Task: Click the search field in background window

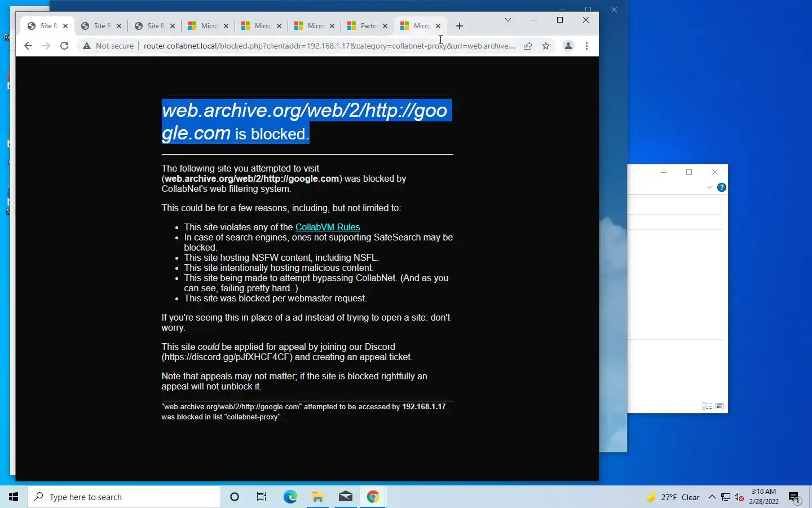Action: click(x=675, y=207)
